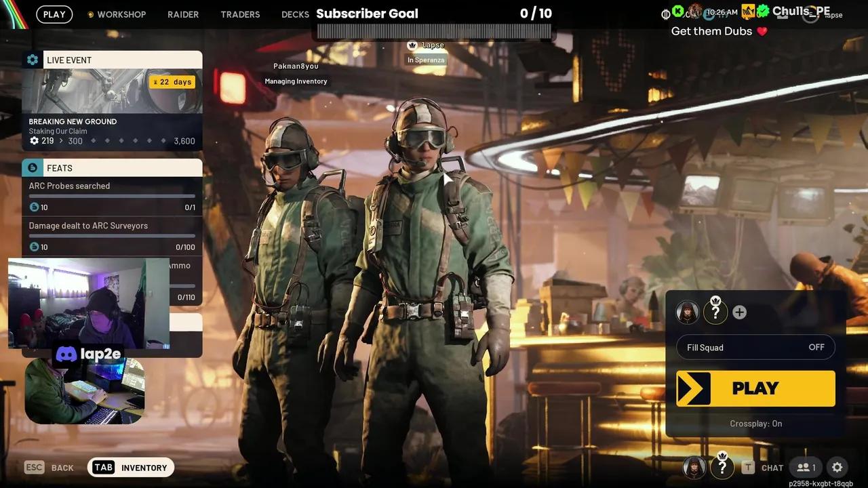Open the LIVE EVENT panel header
The height and width of the screenshot is (488, 868).
113,60
